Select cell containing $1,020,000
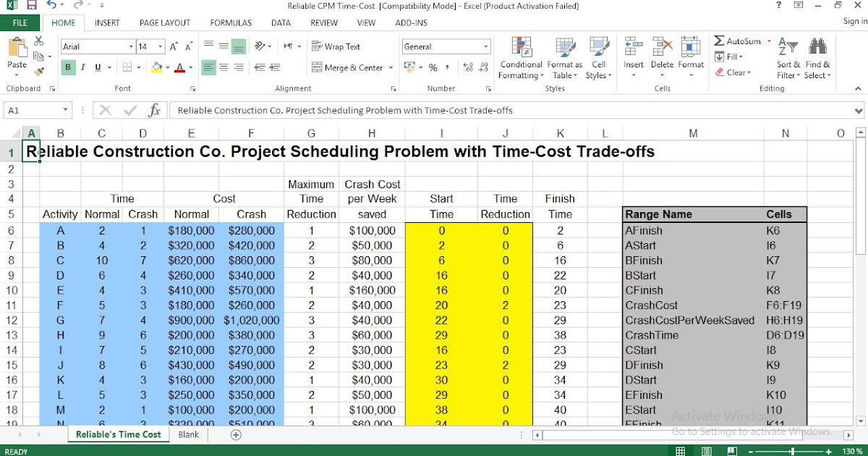 (x=251, y=320)
